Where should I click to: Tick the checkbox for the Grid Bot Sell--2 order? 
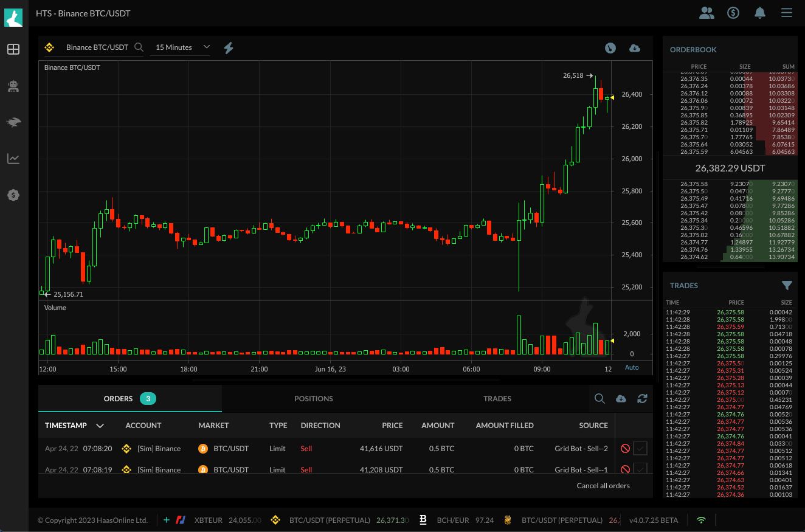pos(641,448)
